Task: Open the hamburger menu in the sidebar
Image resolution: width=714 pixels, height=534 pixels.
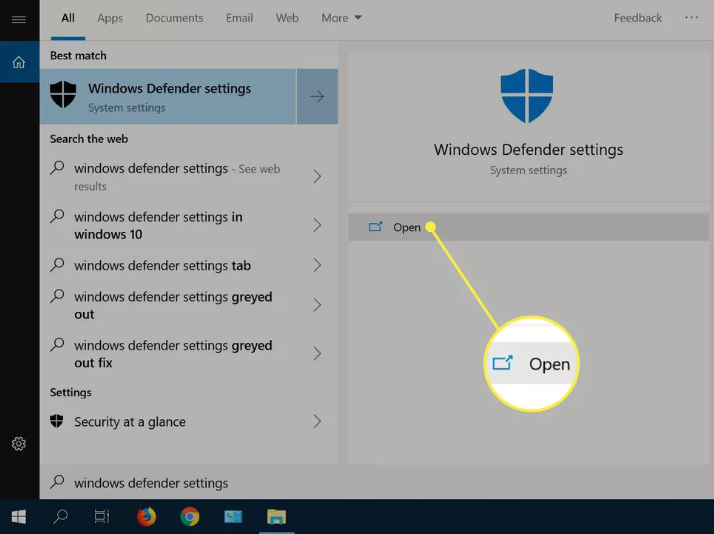Action: pyautogui.click(x=19, y=19)
